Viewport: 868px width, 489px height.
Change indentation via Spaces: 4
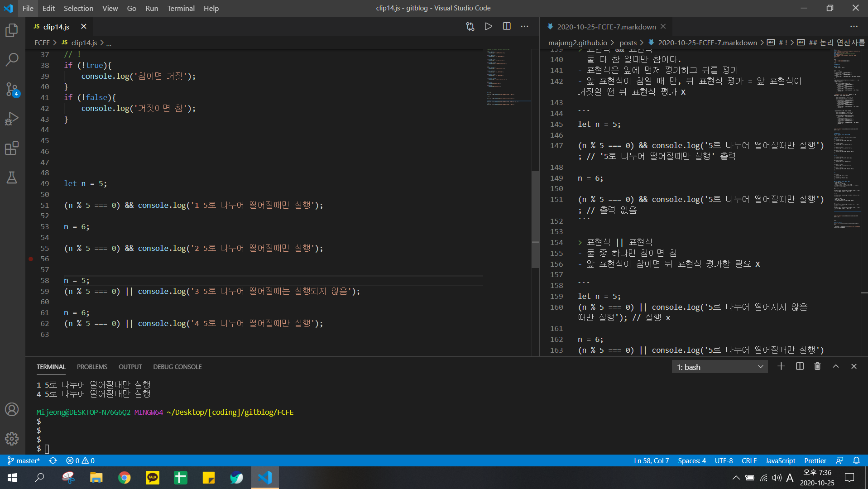pyautogui.click(x=691, y=460)
